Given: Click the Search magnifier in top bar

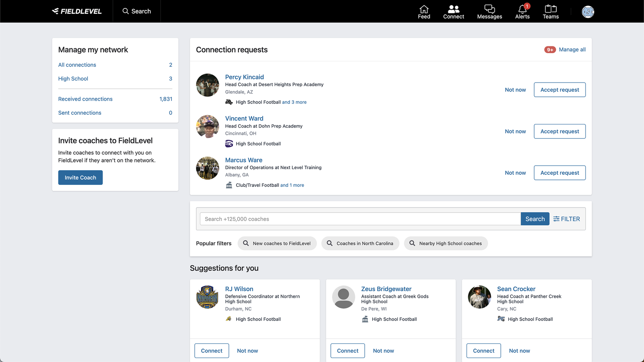Looking at the screenshot, I should (x=126, y=11).
